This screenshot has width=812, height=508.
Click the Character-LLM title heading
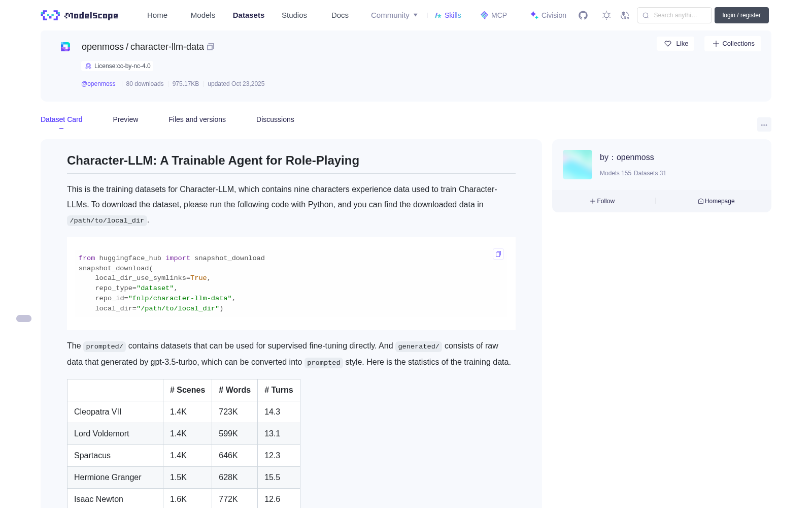[213, 161]
